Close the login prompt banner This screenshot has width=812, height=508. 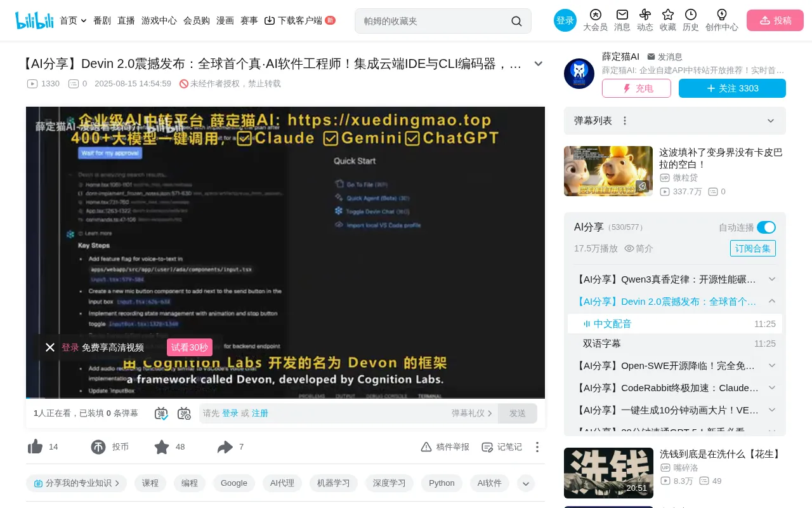50,347
